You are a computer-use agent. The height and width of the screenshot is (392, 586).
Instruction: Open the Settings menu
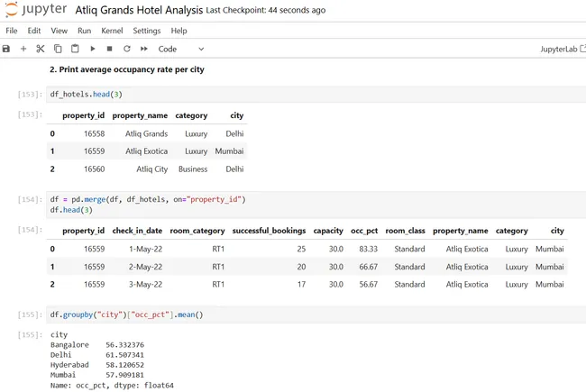(146, 31)
